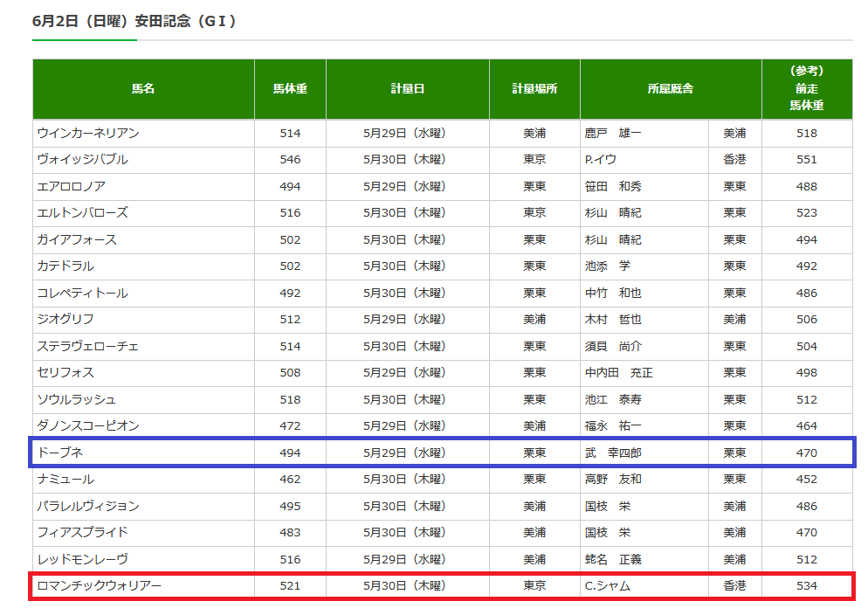Image resolution: width=868 pixels, height=615 pixels.
Task: Select horse name ロマンチックウォリアー
Action: coord(99,585)
